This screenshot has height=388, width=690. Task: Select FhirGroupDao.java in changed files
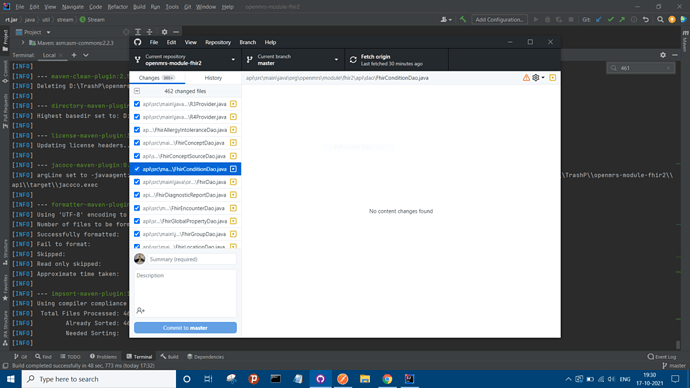pyautogui.click(x=185, y=234)
